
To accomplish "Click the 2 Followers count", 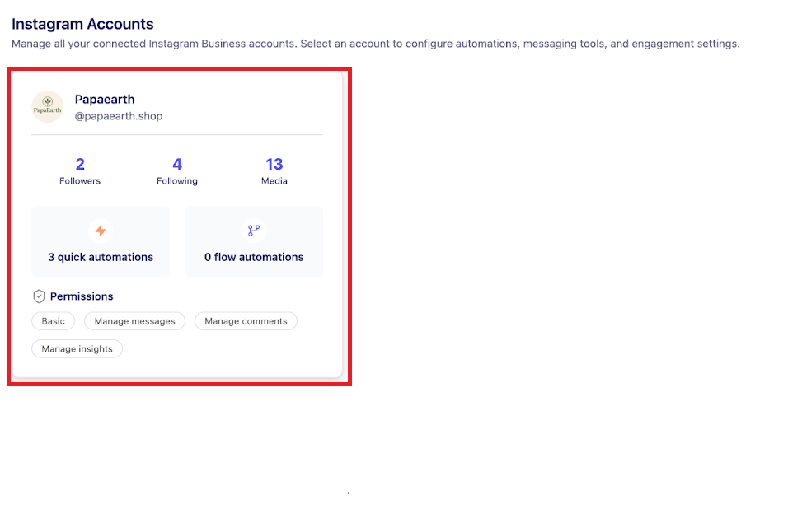I will pyautogui.click(x=80, y=164).
